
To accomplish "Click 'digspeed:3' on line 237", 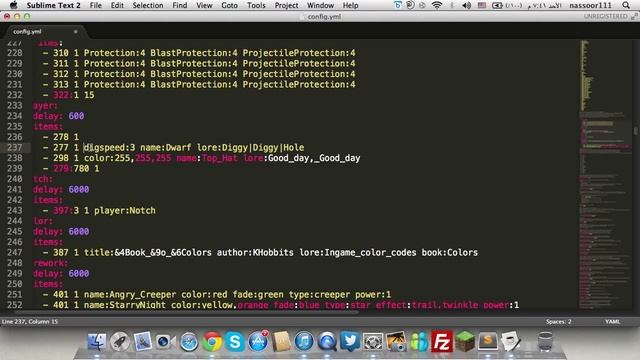I will (109, 147).
